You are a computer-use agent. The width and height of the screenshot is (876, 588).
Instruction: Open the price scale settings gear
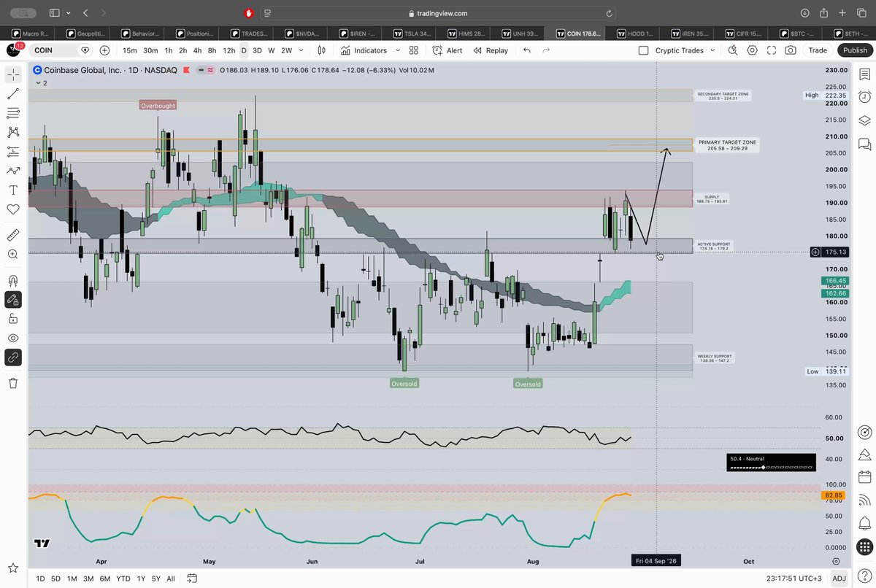coord(836,562)
